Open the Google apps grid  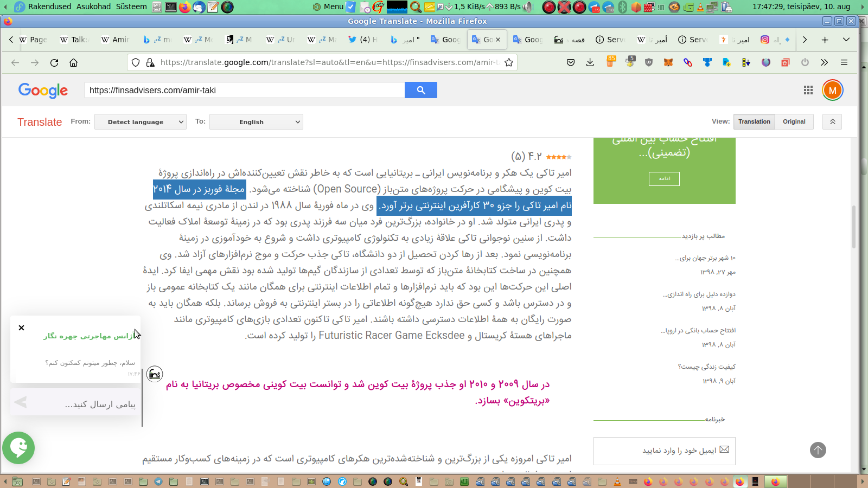(x=808, y=90)
